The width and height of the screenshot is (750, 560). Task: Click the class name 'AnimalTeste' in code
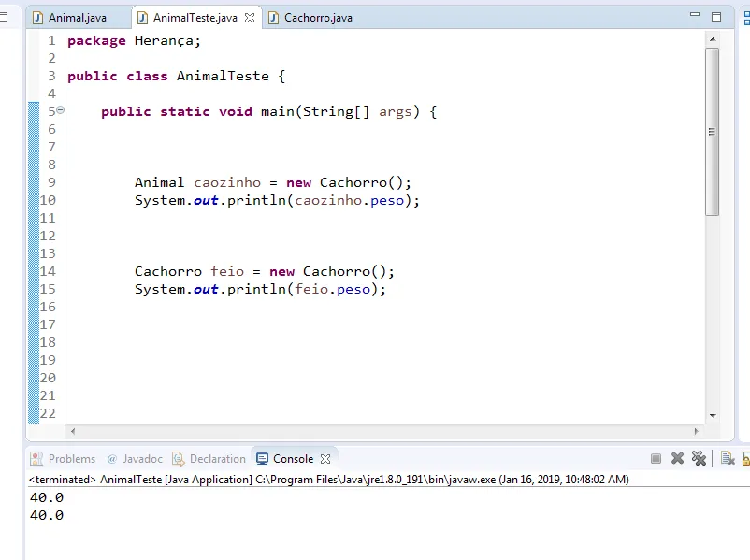pyautogui.click(x=223, y=76)
